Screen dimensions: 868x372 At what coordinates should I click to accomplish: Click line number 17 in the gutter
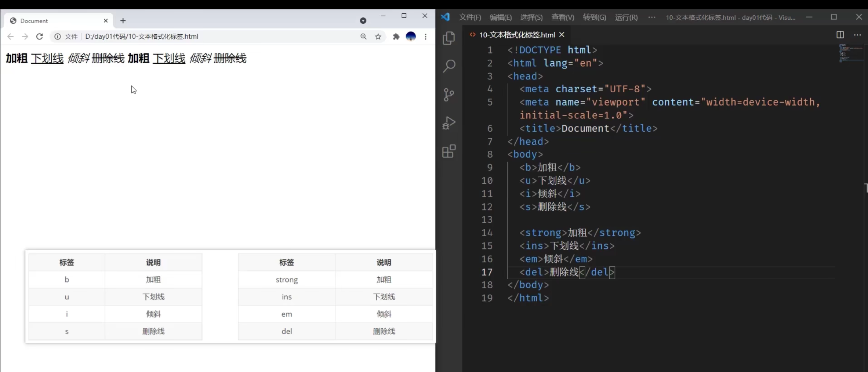click(x=487, y=272)
